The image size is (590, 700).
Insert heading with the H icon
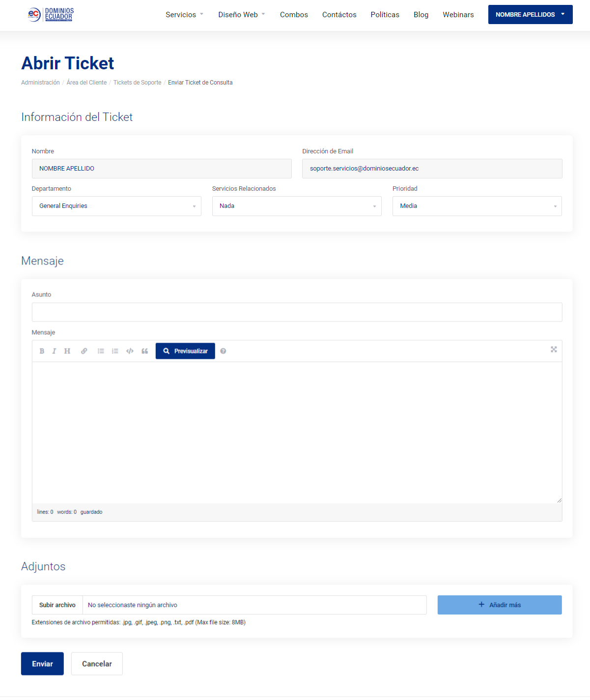tap(67, 351)
